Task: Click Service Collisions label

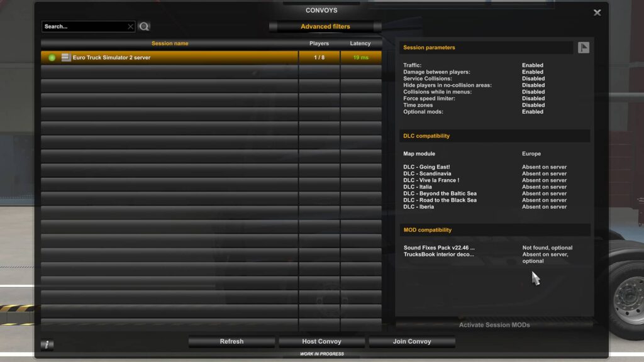Action: tap(427, 79)
